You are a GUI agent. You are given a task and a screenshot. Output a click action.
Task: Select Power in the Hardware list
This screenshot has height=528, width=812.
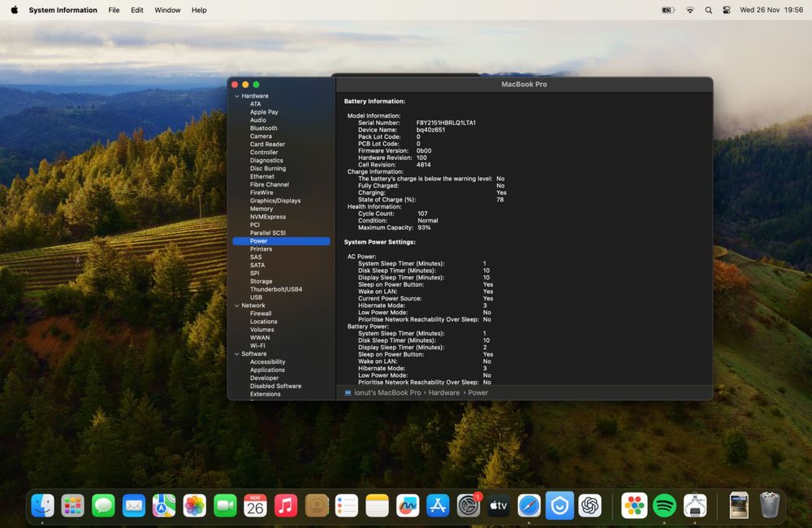(281, 241)
